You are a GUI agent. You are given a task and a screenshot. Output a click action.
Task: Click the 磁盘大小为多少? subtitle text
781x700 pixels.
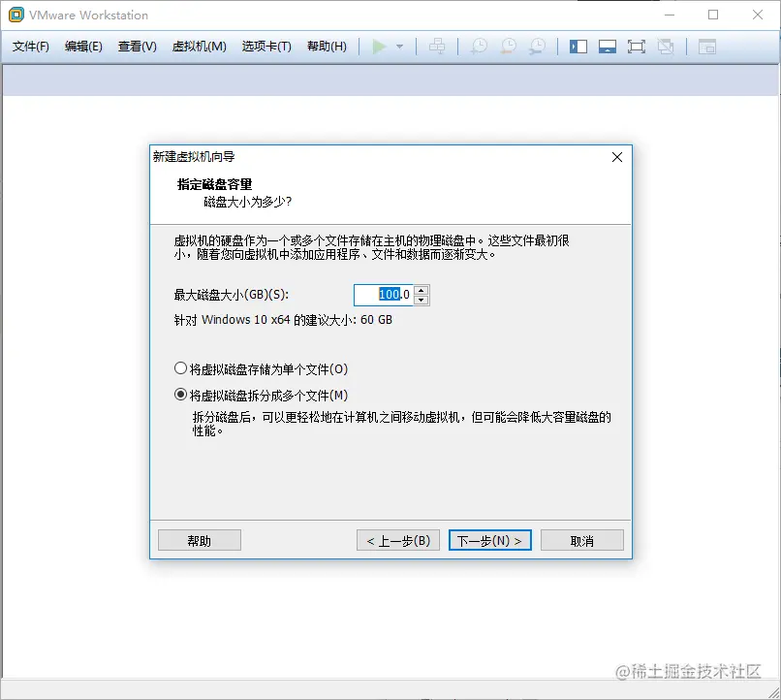click(x=247, y=202)
